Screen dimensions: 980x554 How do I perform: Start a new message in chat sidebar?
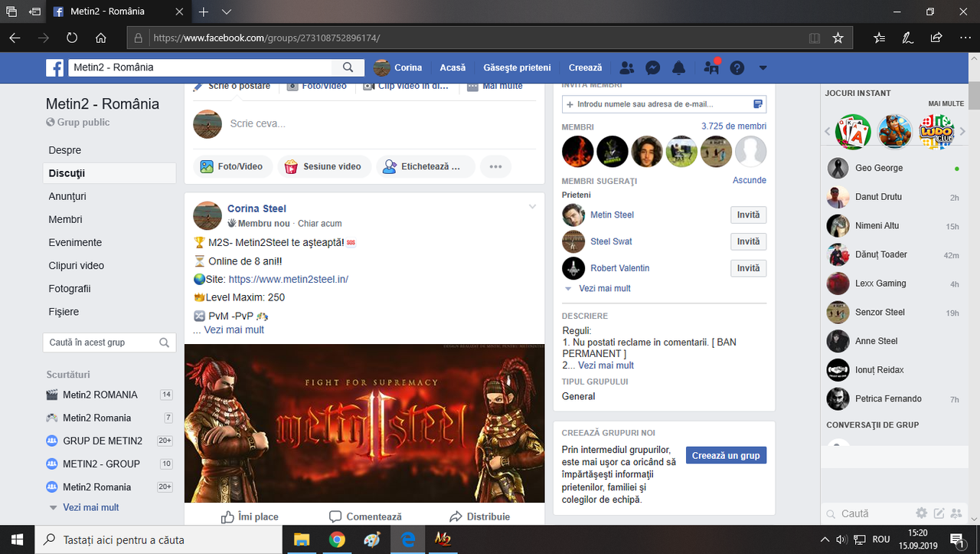[x=939, y=513]
